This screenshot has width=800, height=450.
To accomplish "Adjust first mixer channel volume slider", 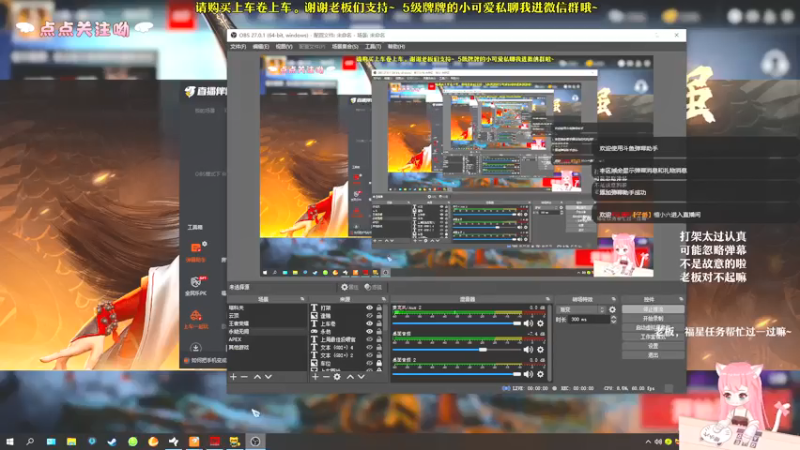I will tap(457, 323).
